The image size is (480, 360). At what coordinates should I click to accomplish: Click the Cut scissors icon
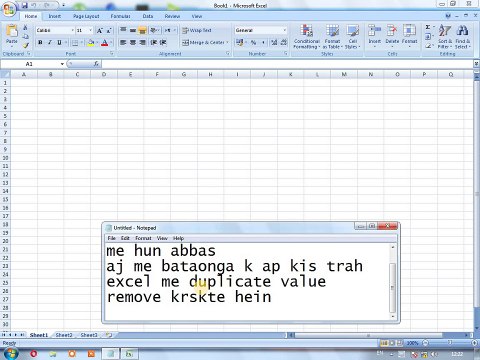pos(25,28)
